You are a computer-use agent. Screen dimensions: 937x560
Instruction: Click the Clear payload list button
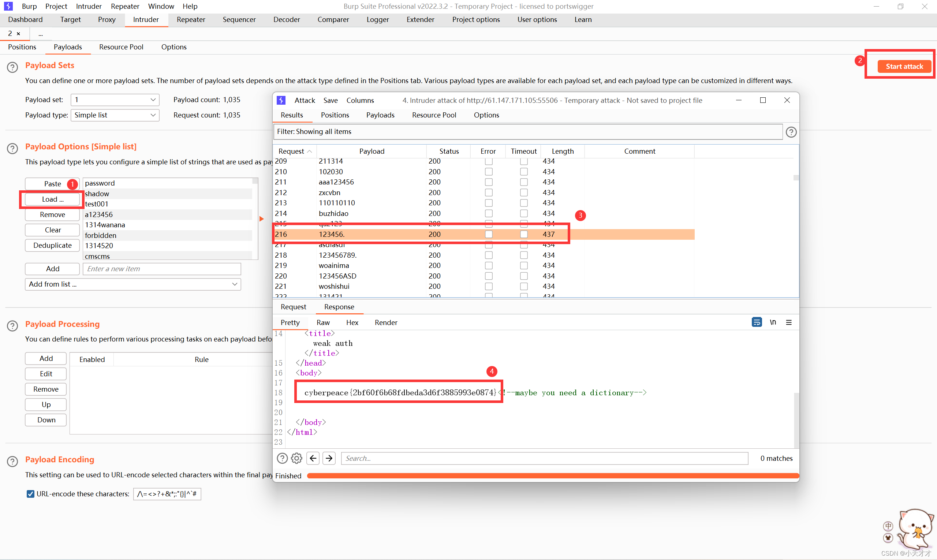(x=52, y=230)
